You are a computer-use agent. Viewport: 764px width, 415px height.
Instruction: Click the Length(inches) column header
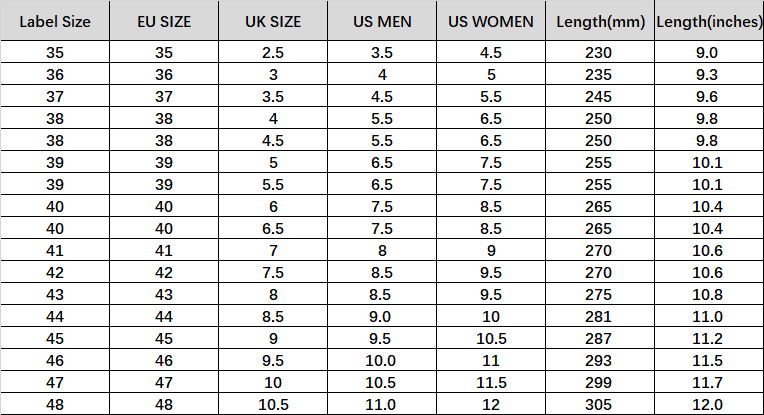coord(708,22)
